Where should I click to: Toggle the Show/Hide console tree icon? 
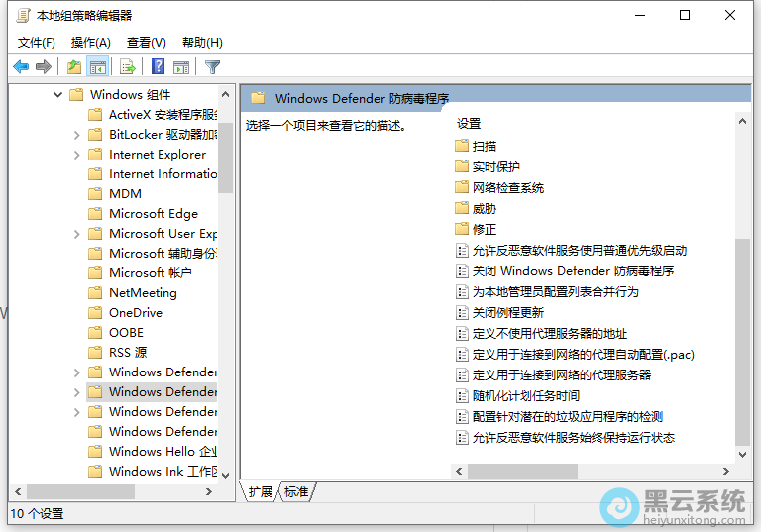coord(97,67)
